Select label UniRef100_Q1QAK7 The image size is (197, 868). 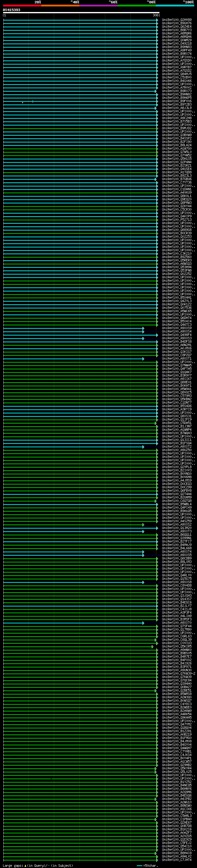point(177,372)
